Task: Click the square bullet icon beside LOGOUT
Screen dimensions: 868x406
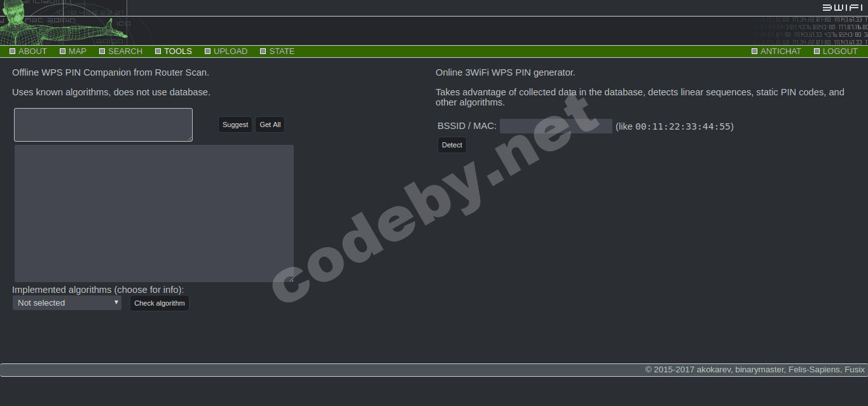Action: 816,51
